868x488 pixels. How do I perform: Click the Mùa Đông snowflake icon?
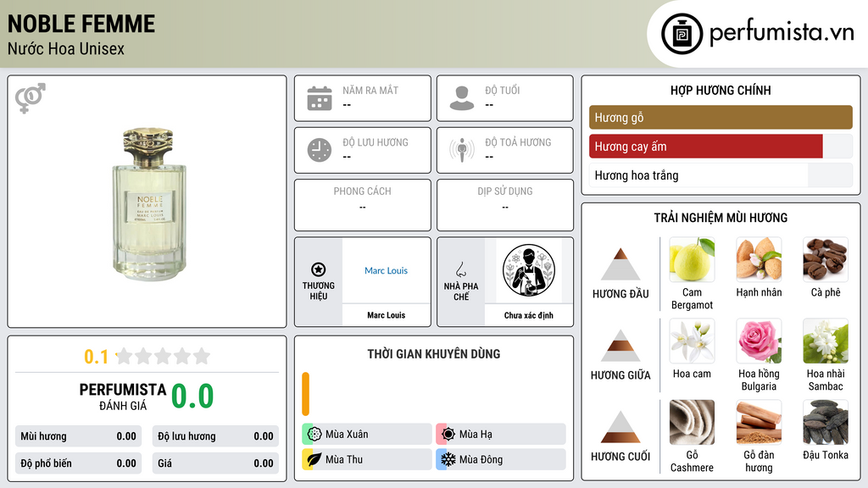[x=448, y=459]
